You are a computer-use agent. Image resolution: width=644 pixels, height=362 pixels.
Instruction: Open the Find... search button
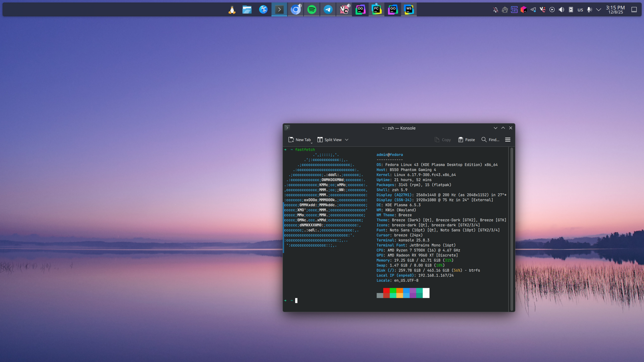(490, 140)
